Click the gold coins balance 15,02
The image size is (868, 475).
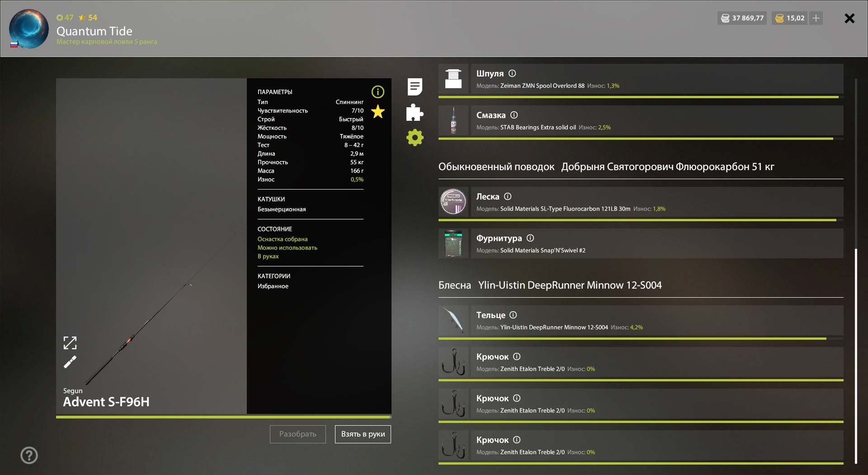790,18
